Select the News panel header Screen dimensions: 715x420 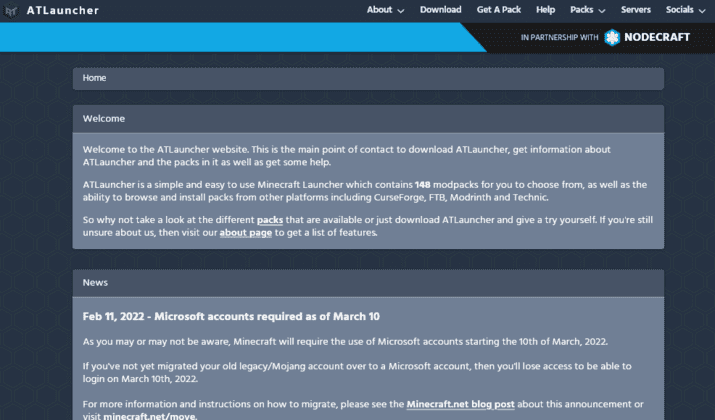368,283
